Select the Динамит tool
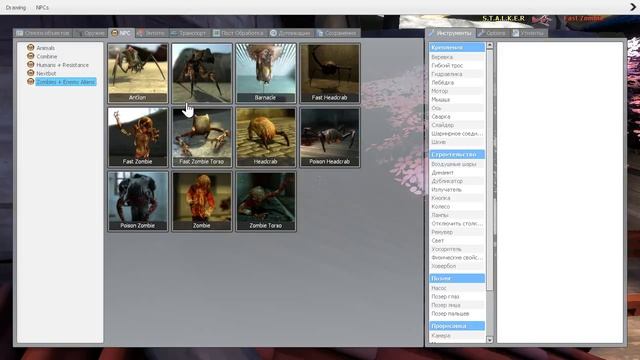The image size is (640, 360). pos(457,173)
